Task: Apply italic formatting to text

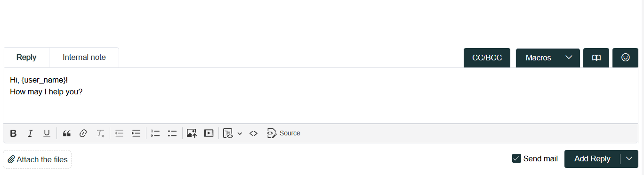Action: click(30, 133)
